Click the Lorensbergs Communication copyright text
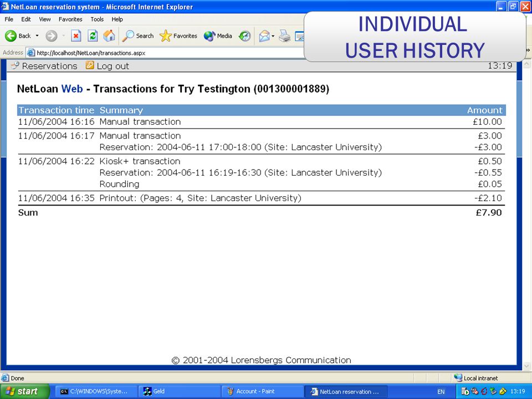Image resolution: width=532 pixels, height=399 pixels. pos(261,360)
